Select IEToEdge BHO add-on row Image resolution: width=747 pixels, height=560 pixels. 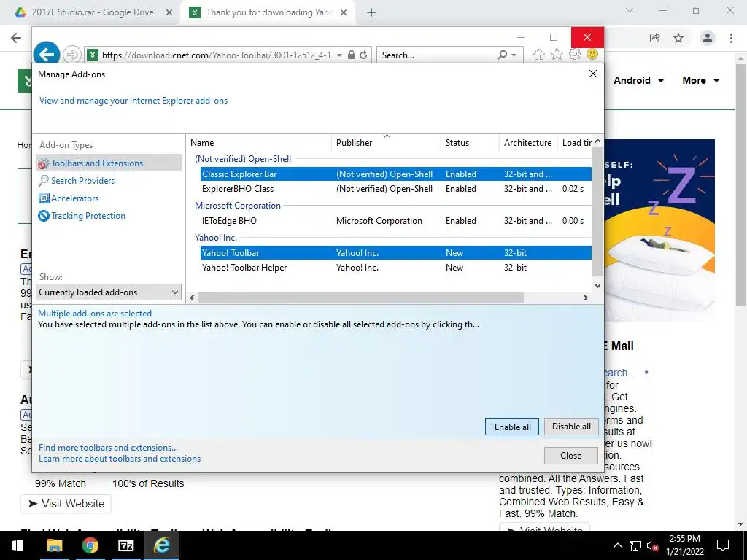(396, 221)
